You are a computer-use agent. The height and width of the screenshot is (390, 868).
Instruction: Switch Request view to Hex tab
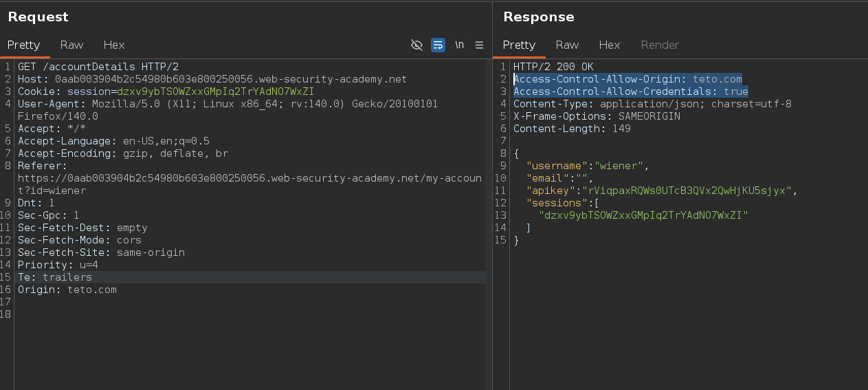coord(114,45)
